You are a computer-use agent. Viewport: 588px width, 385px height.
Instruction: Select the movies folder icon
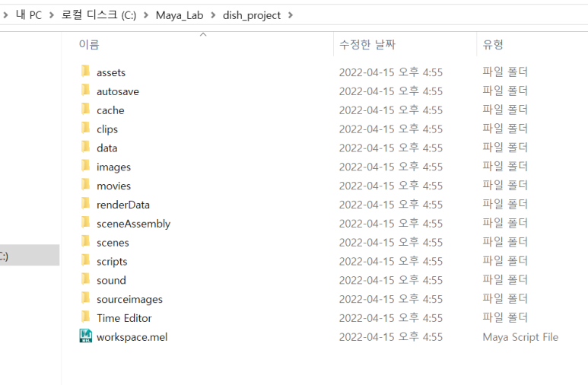pos(85,185)
